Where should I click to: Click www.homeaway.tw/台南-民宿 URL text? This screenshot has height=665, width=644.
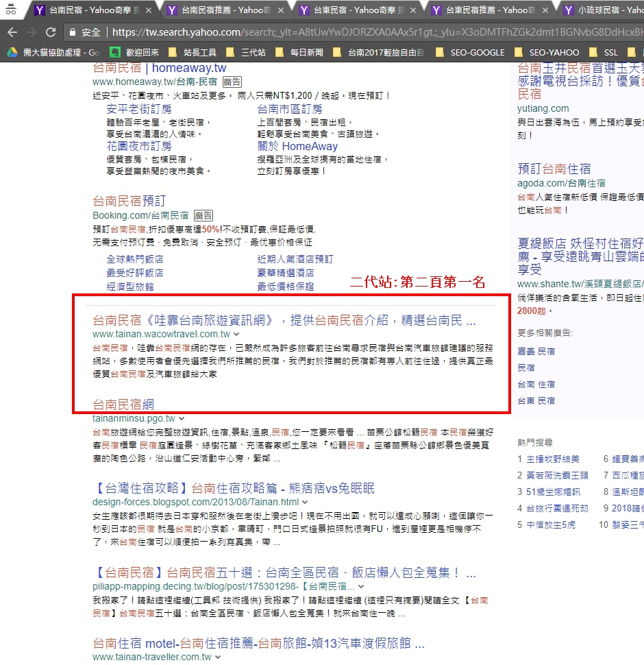[155, 82]
